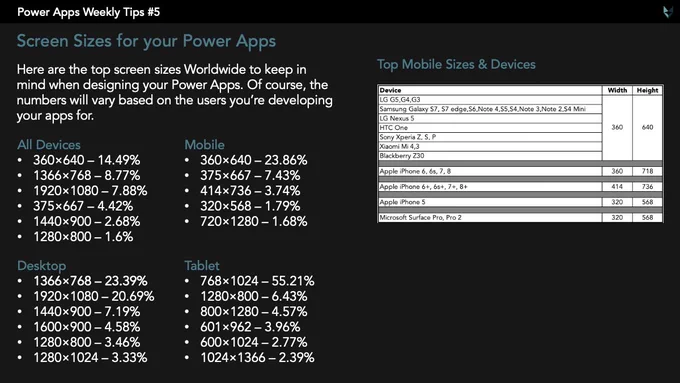680x383 pixels.
Task: Select '1280×800 – 6.43%' entry
Action: [x=253, y=296]
